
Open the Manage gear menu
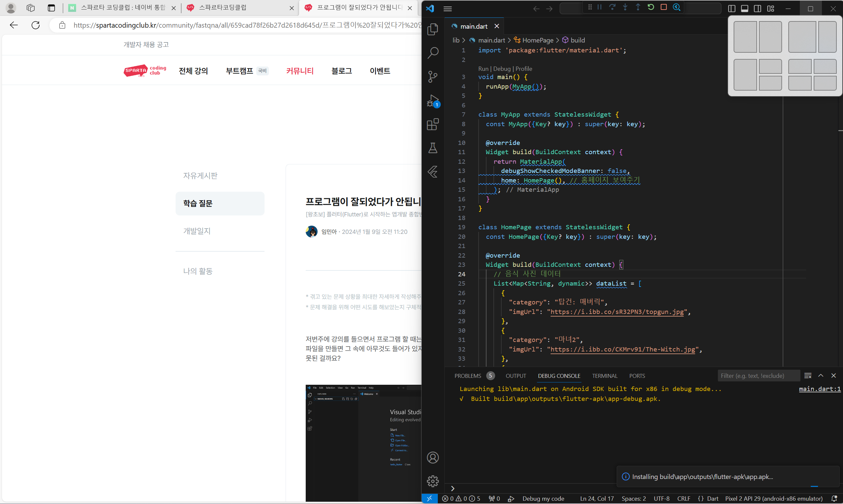click(x=433, y=481)
